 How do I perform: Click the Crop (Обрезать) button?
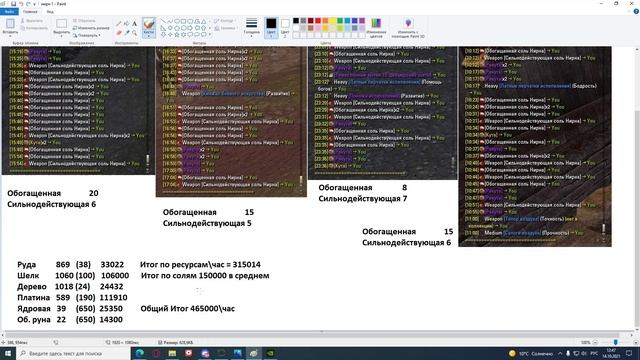pos(84,20)
